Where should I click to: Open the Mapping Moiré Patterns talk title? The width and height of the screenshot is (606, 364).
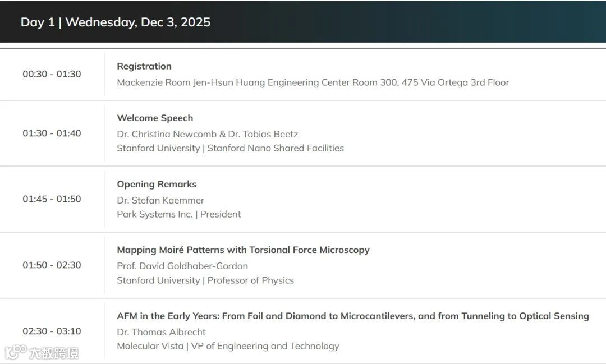(243, 250)
